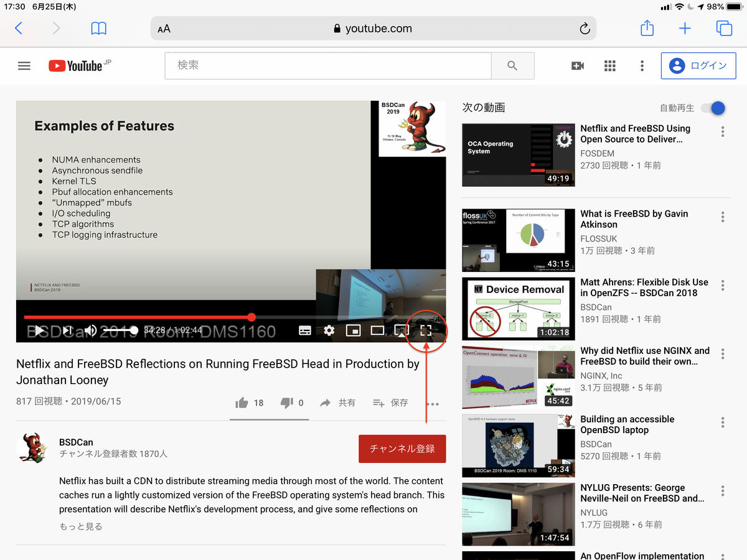This screenshot has height=560, width=747.
Task: Open Device Removal video thumbnail
Action: [519, 309]
